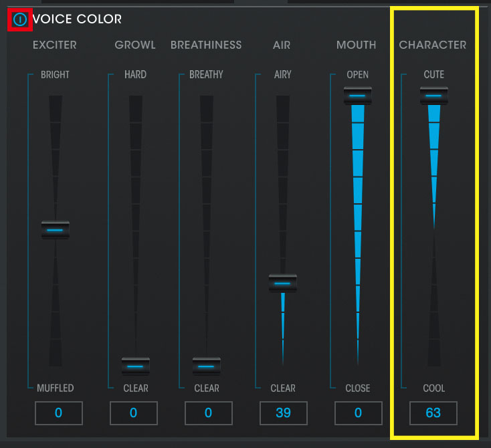The image size is (491, 448).
Task: Click the BRIGHT label above Exciter slider
Action: point(55,74)
